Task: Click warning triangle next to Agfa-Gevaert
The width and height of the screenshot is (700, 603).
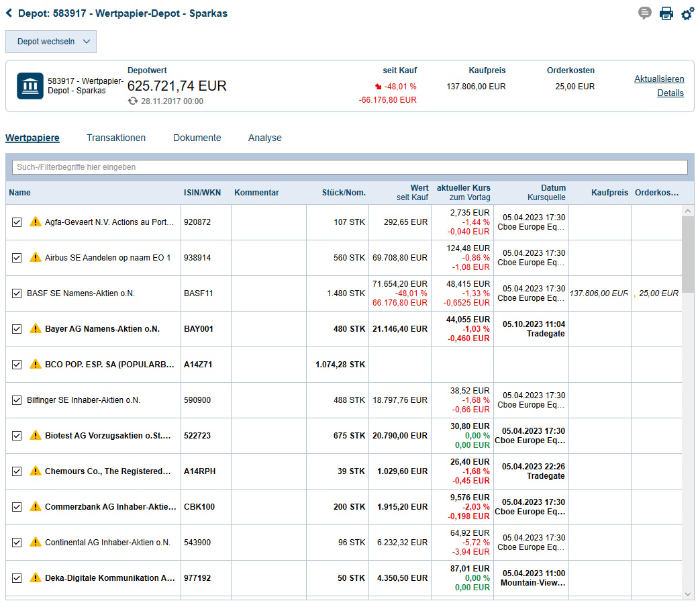Action: (36, 222)
